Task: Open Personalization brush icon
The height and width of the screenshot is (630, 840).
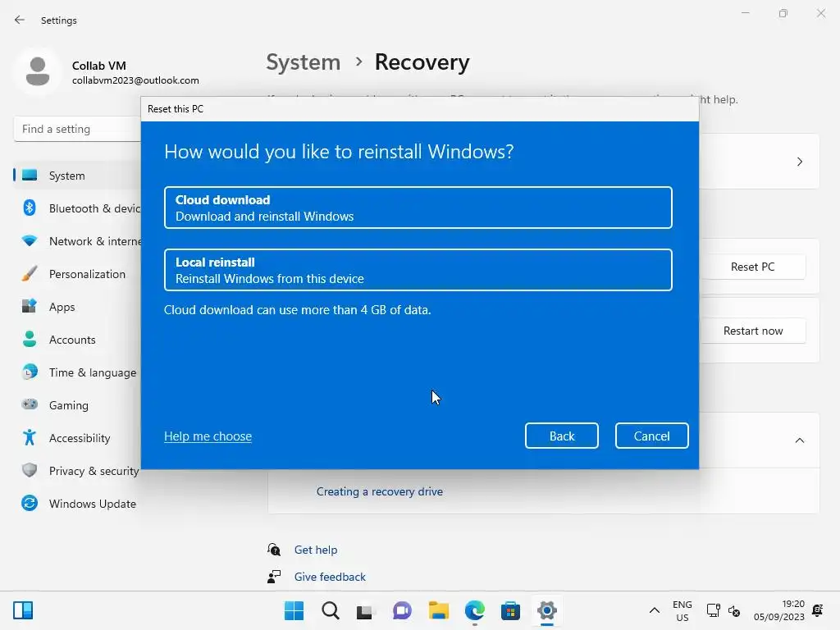Action: click(x=30, y=274)
